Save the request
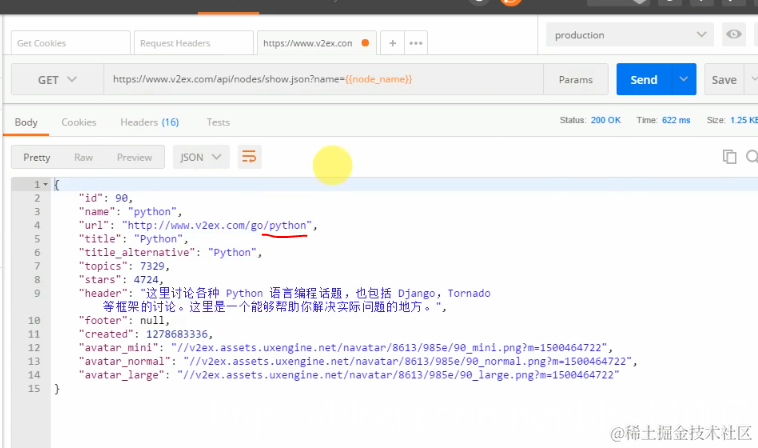The height and width of the screenshot is (448, 758). [724, 80]
